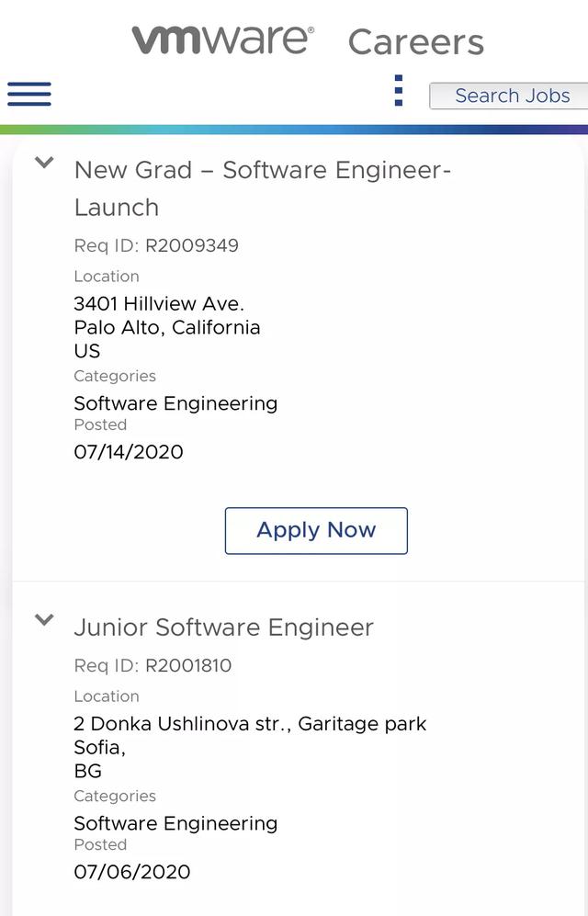Image resolution: width=588 pixels, height=916 pixels.
Task: Select Req ID R2001810 text
Action: point(153,665)
